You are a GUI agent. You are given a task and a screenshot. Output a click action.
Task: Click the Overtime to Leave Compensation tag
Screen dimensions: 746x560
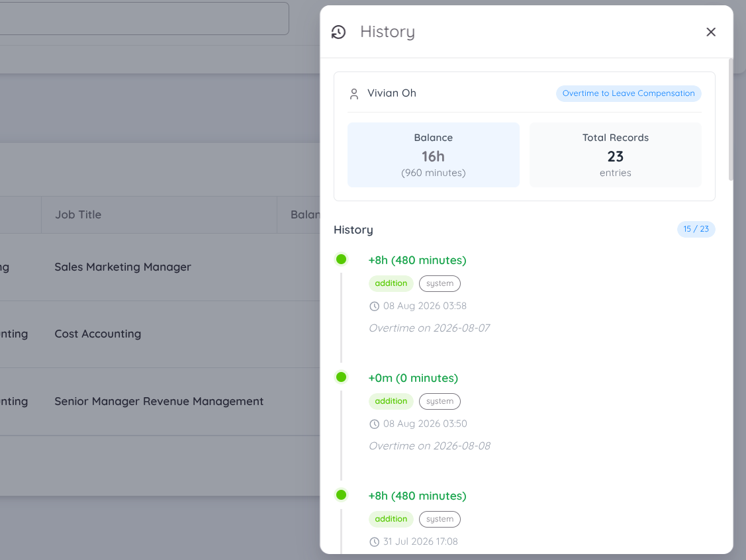click(x=628, y=93)
